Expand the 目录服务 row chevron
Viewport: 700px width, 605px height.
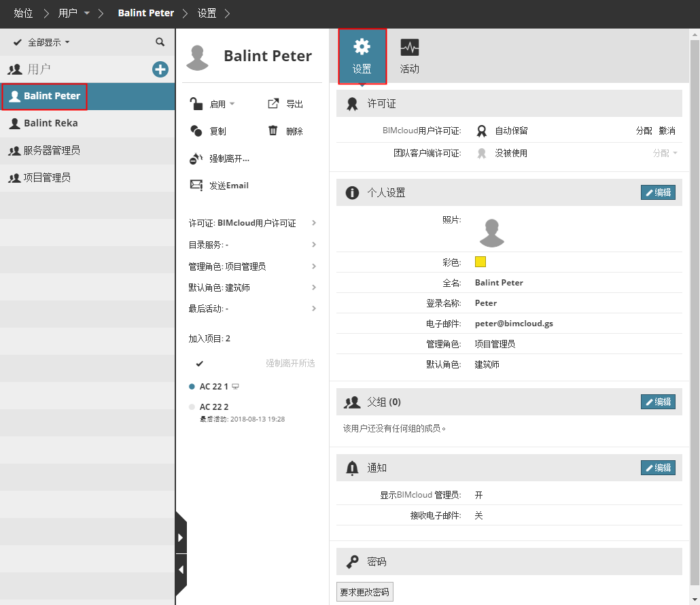314,244
